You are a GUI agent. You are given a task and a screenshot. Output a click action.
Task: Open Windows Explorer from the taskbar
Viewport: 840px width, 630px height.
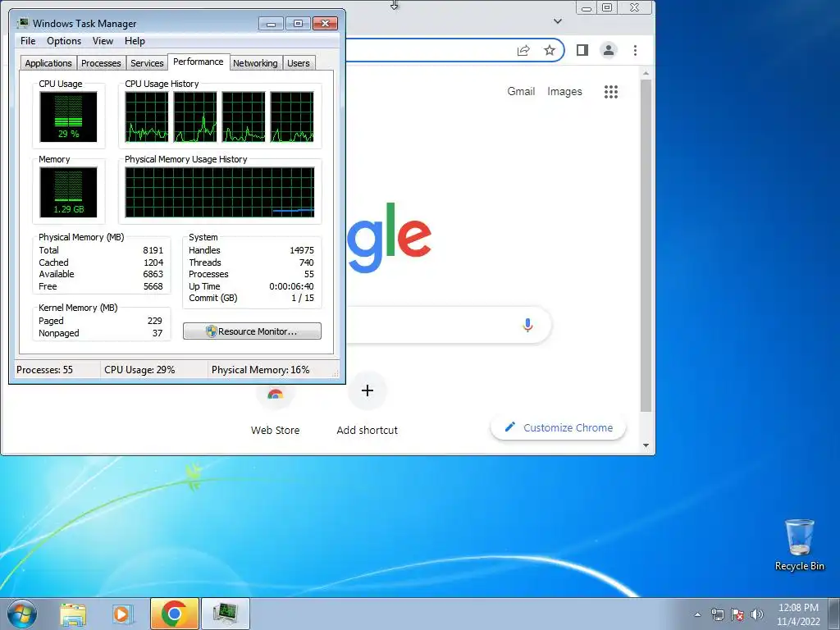coord(73,614)
